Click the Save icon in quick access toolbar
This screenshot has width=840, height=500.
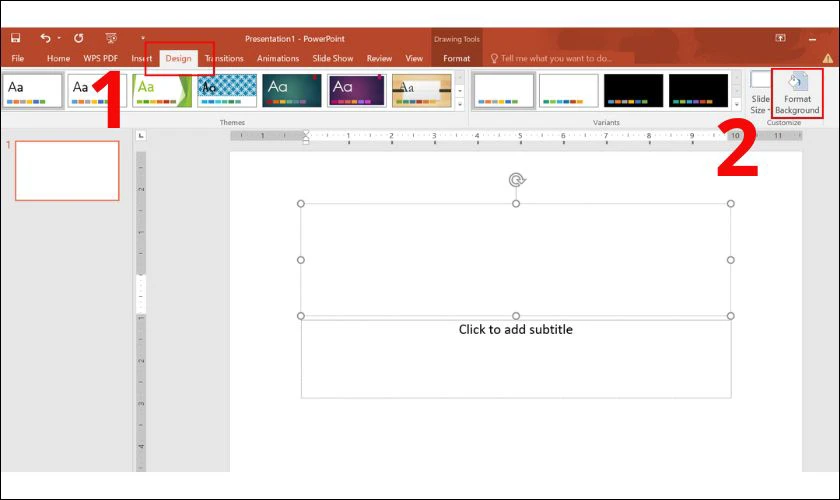click(x=15, y=38)
